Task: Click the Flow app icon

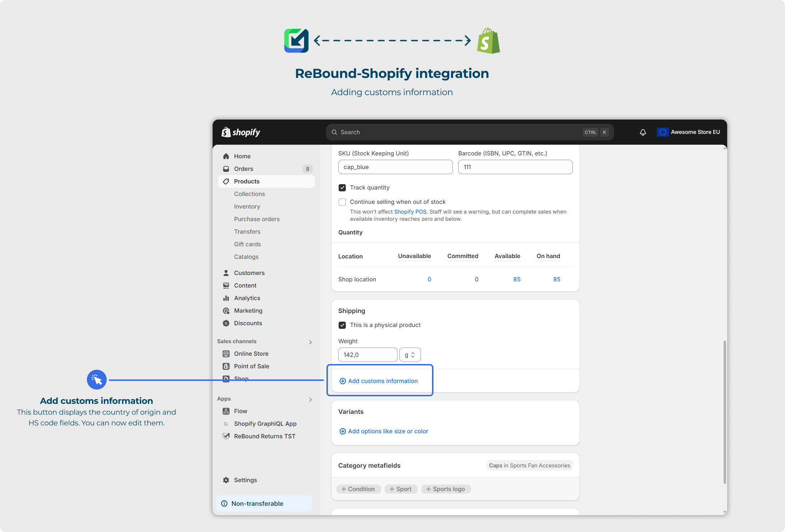Action: [226, 411]
